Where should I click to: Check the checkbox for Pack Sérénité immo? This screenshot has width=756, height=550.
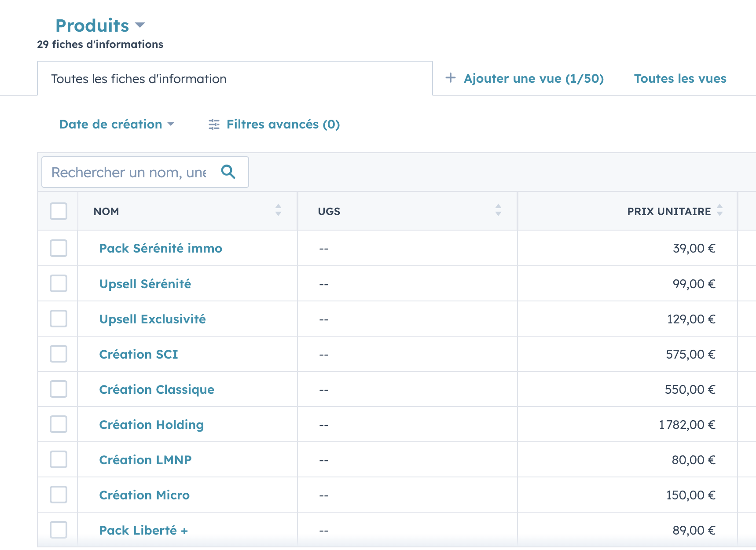(58, 248)
